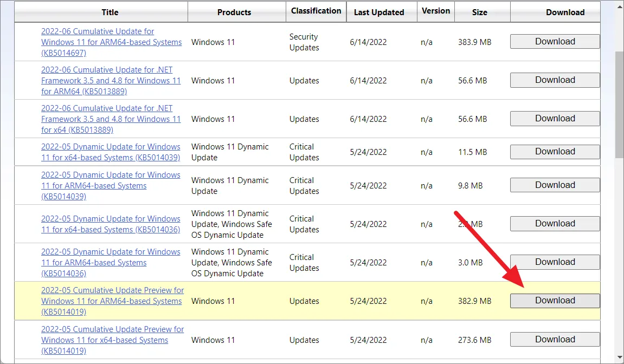The height and width of the screenshot is (364, 624).
Task: Download the 273.6 MB KB5014019 x64 update
Action: (555, 340)
